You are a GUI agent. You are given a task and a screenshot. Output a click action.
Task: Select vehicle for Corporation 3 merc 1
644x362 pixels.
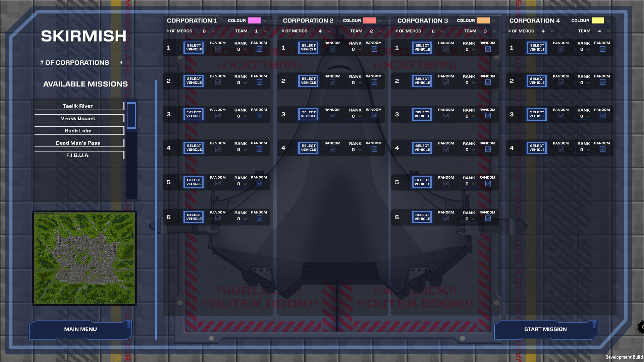(422, 47)
